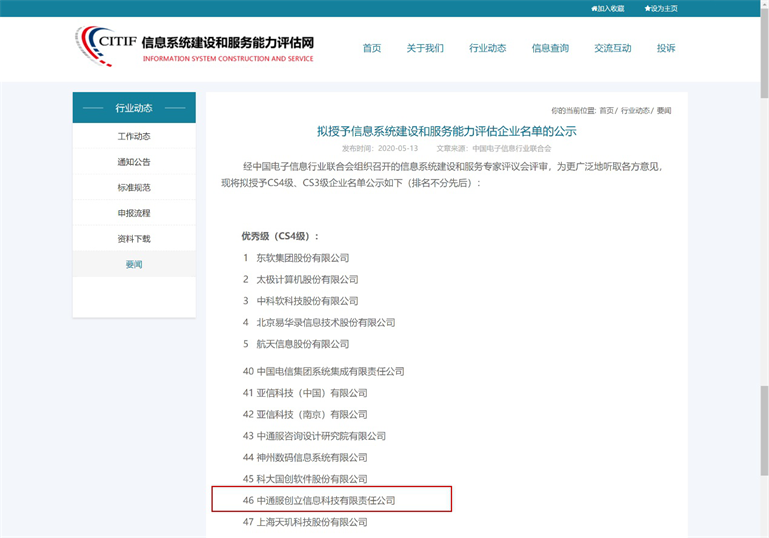Click list entry 中科软科技股份有限公司
The height and width of the screenshot is (538, 769).
pos(307,301)
